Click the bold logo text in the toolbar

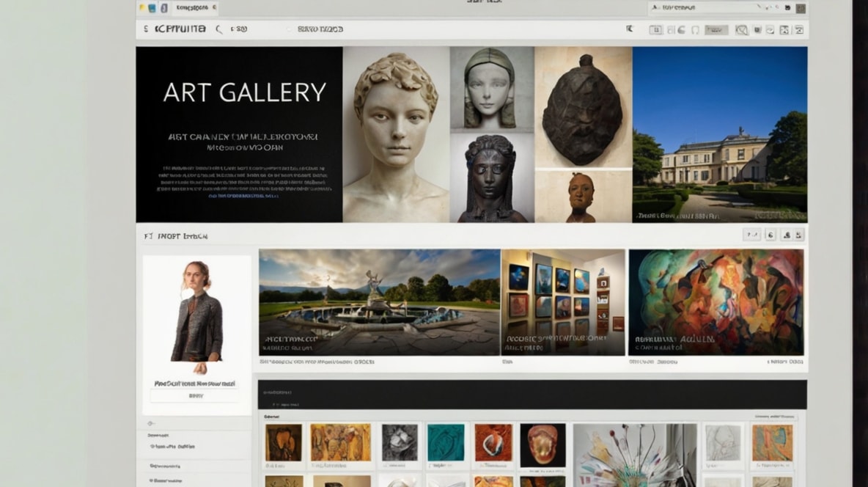[180, 29]
